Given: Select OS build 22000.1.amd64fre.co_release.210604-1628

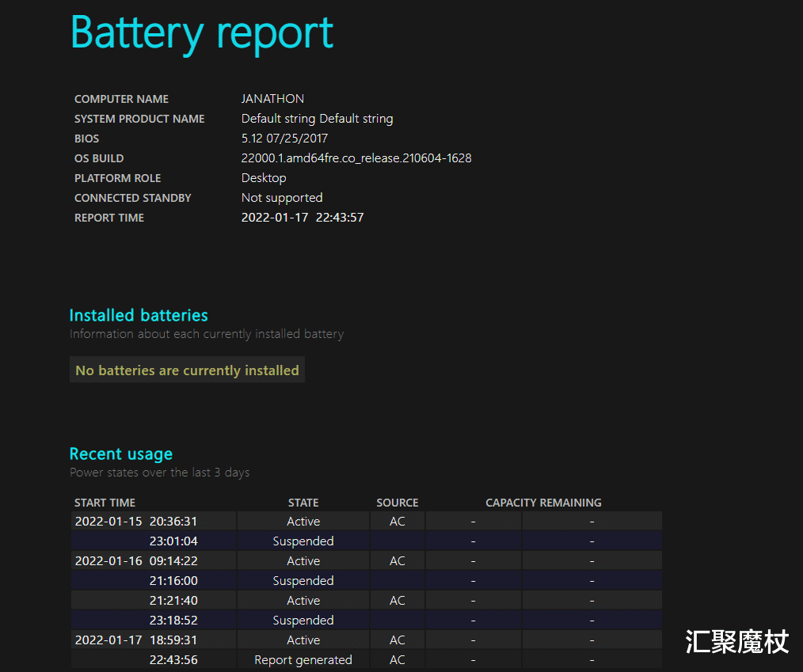Looking at the screenshot, I should (356, 158).
